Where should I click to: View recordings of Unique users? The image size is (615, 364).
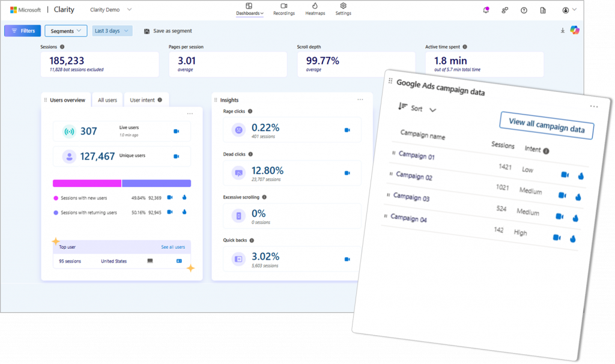tap(177, 157)
